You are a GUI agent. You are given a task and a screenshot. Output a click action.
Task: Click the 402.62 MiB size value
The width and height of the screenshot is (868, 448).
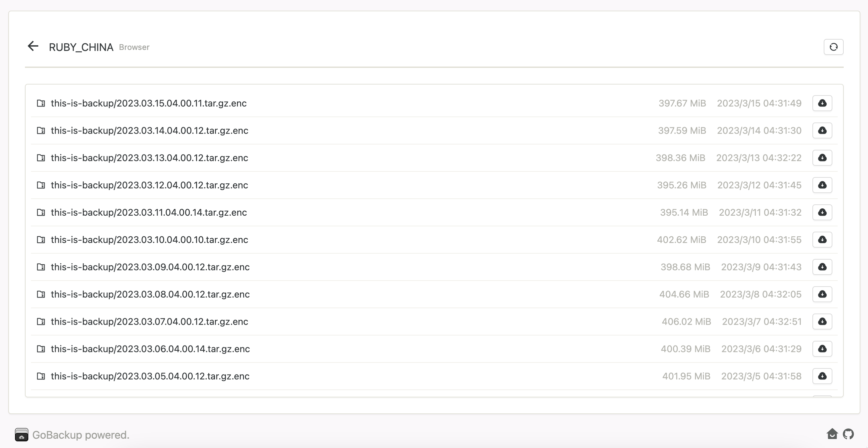(x=681, y=240)
